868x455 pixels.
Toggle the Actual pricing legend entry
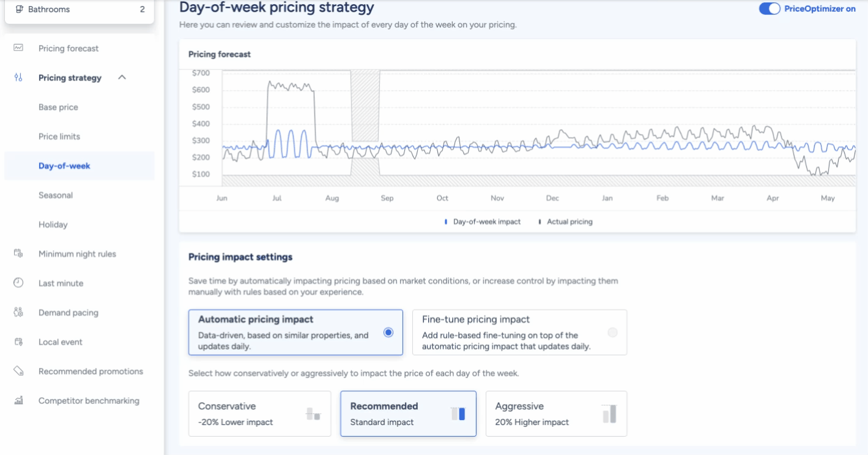(x=566, y=222)
